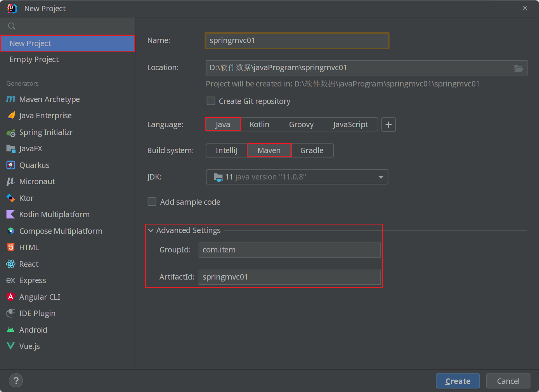Select Java as the language
Image resolution: width=539 pixels, height=392 pixels.
(223, 124)
